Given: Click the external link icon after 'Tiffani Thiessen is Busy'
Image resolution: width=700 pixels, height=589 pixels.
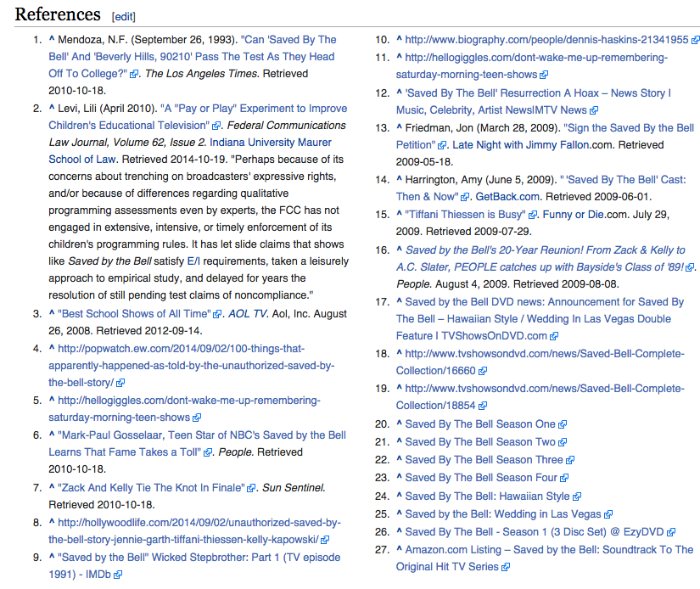Looking at the screenshot, I should coord(533,214).
